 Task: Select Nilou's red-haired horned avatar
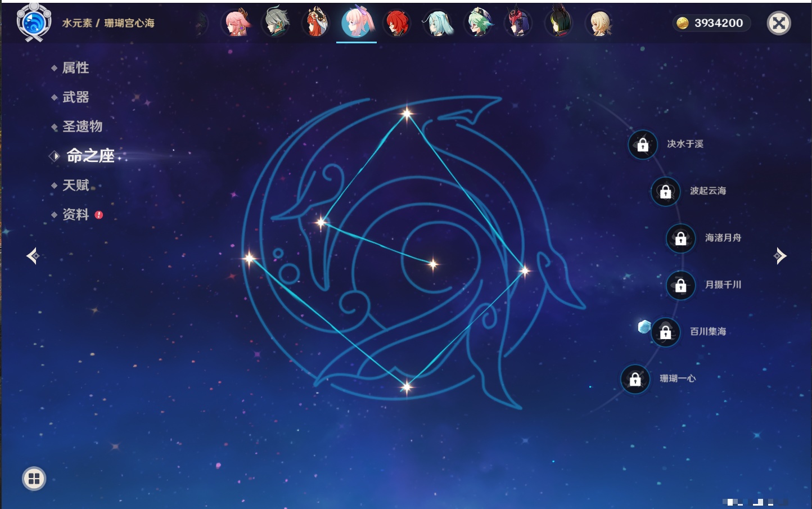point(316,23)
